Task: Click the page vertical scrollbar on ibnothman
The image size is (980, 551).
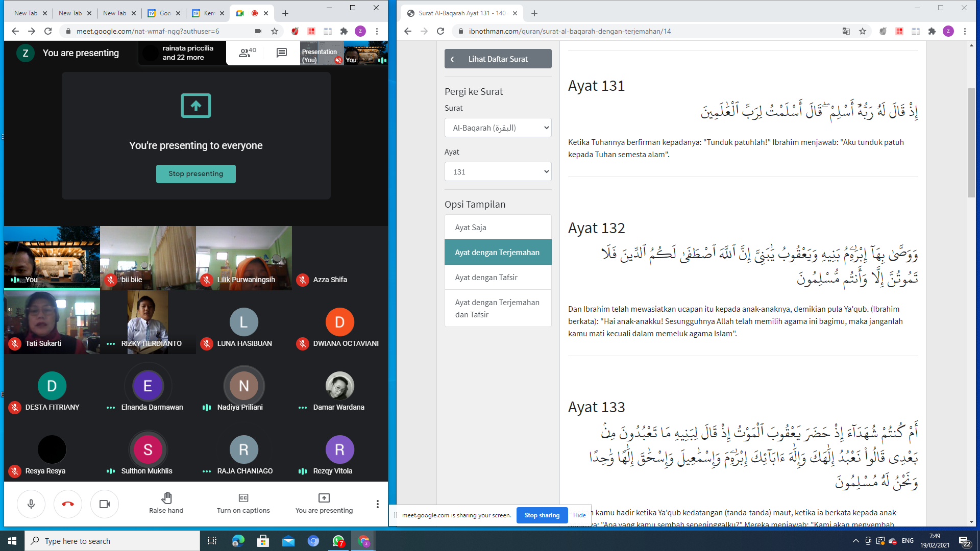Action: 971,143
